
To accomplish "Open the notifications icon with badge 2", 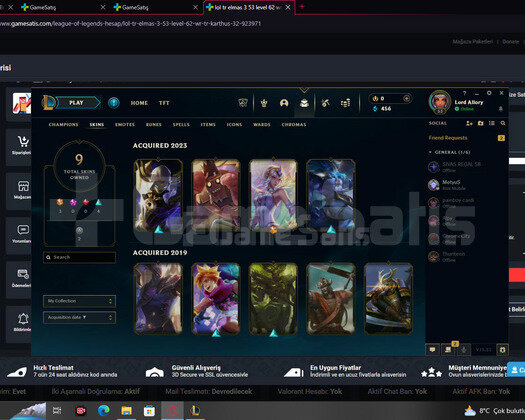I will tap(448, 350).
